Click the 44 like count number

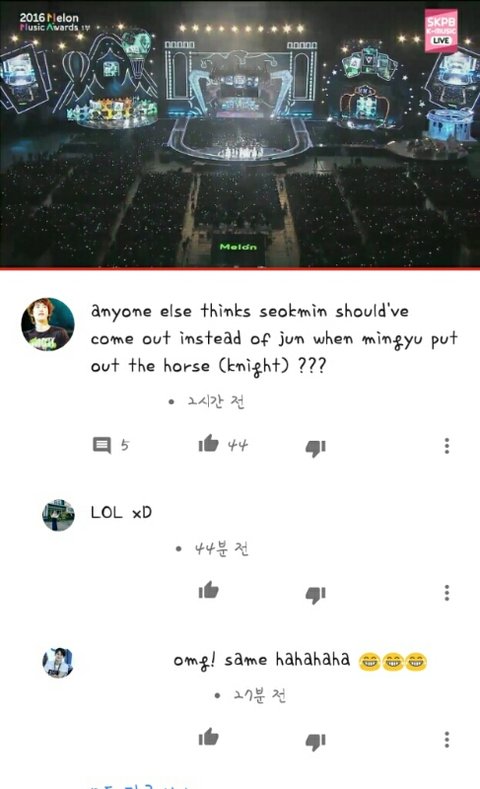237,445
